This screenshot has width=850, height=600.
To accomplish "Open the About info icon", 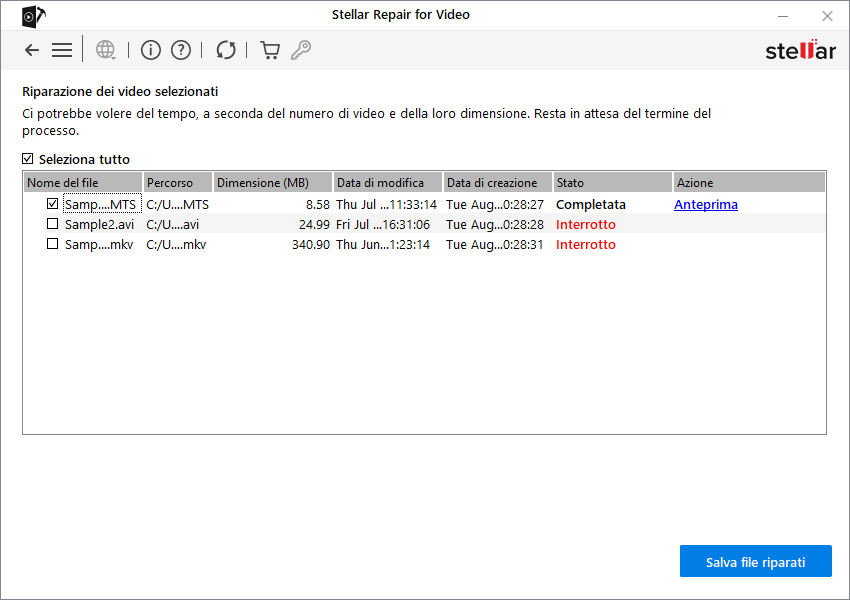I will click(151, 50).
